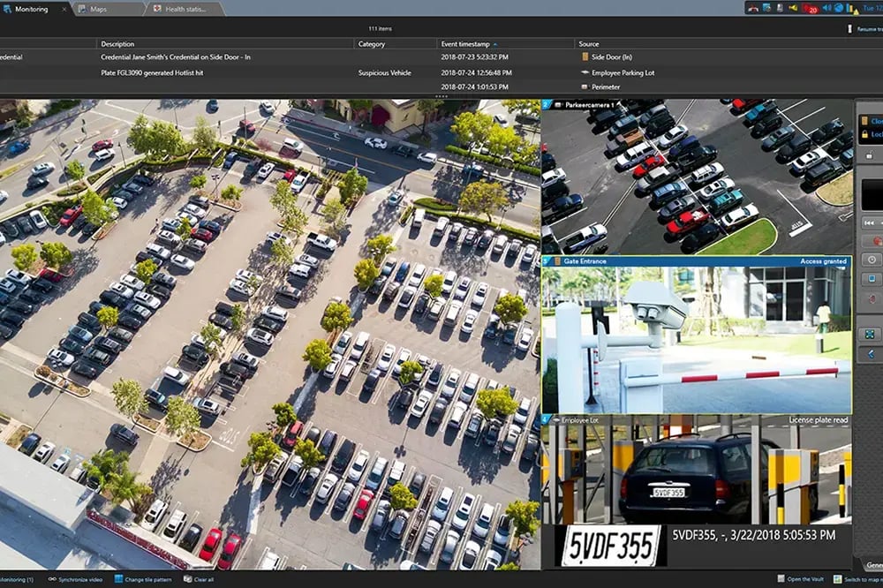Click the small unlock icon button in the side panel

870,155
